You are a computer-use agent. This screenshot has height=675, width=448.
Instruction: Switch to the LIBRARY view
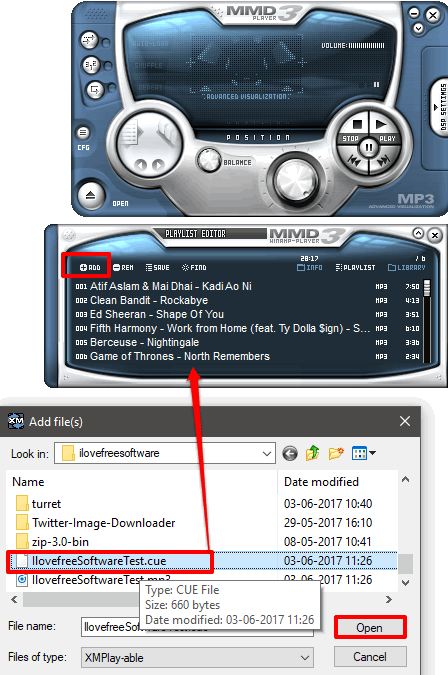[407, 268]
